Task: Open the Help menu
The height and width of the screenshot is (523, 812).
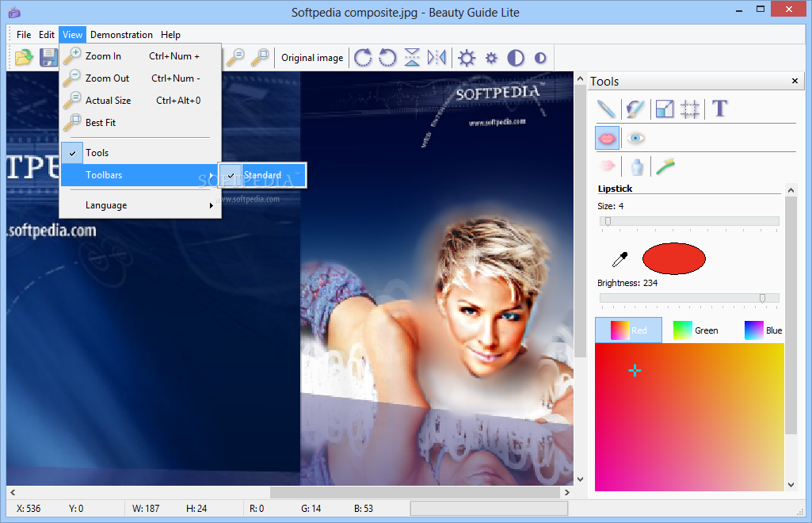Action: [x=170, y=35]
